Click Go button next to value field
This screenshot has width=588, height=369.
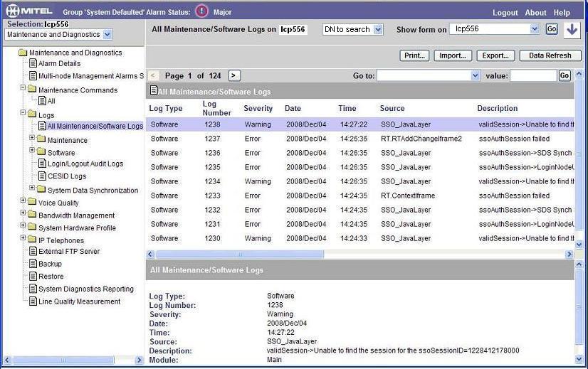click(565, 75)
